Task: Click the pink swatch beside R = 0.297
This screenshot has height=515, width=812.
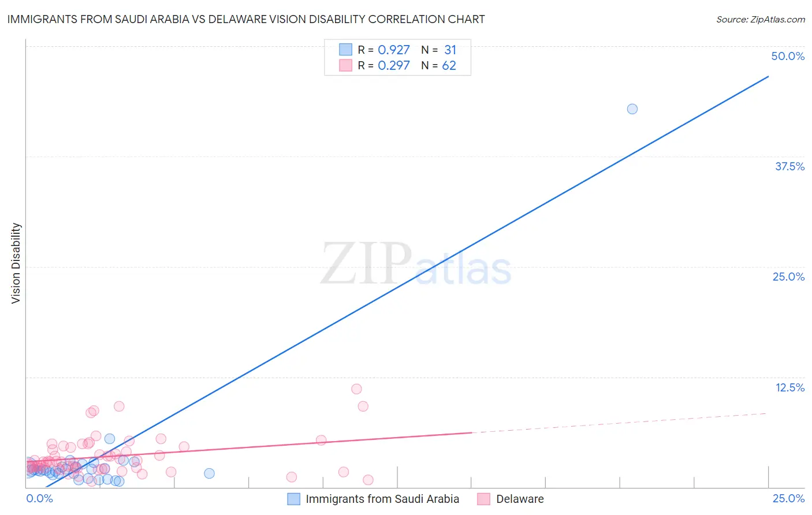Action: point(345,65)
